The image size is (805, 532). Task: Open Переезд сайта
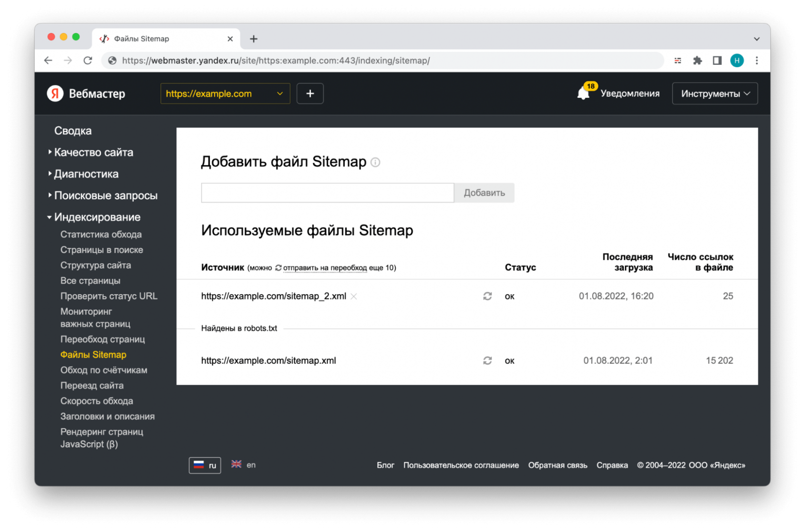pyautogui.click(x=92, y=386)
